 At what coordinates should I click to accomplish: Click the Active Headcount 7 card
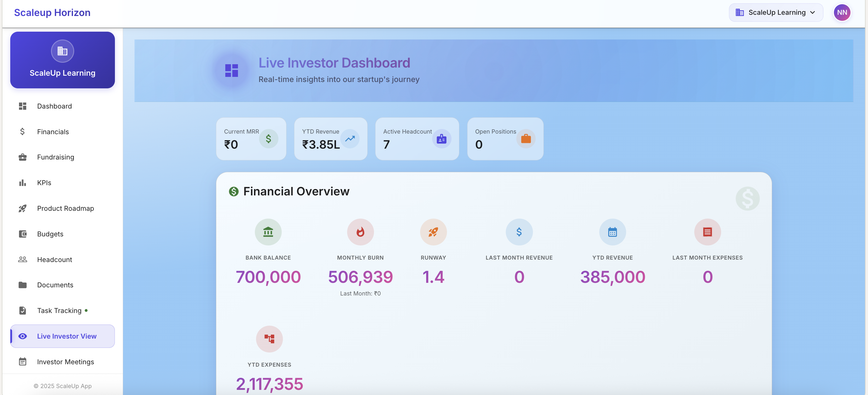click(417, 139)
